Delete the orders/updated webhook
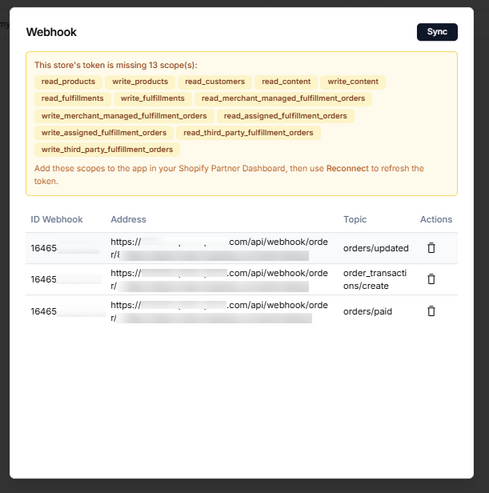This screenshot has height=493, width=489. (x=431, y=248)
